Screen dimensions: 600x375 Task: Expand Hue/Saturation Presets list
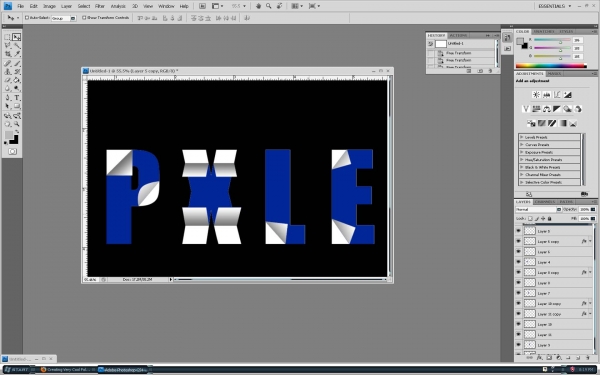click(522, 160)
